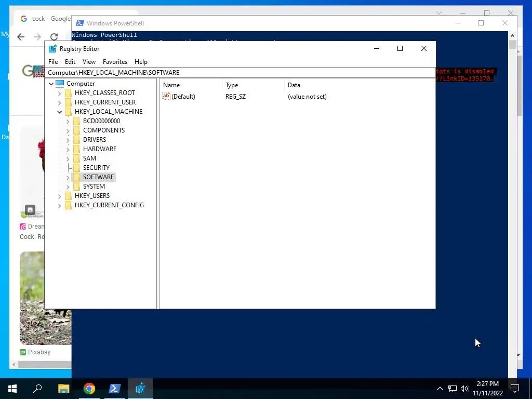Click the PowerShell window title icon

click(x=79, y=23)
